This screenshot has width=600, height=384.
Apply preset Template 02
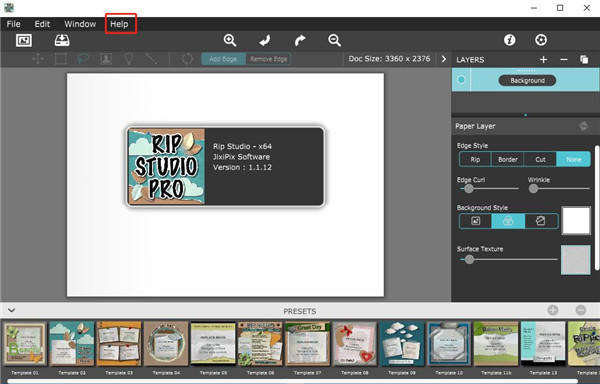72,343
